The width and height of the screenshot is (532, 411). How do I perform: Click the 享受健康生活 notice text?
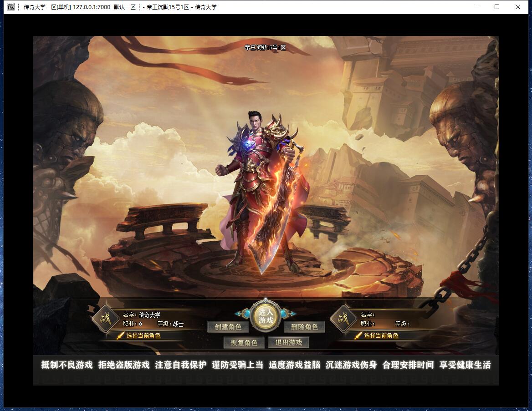click(x=465, y=365)
